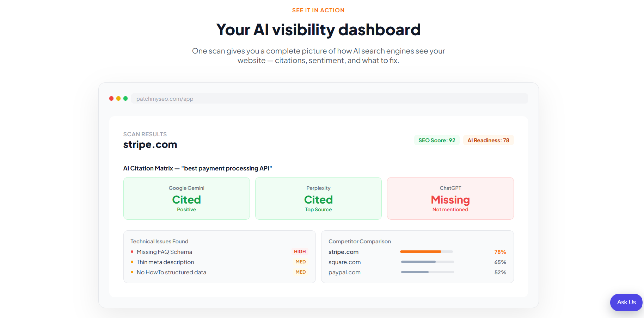Open the Ask Us chat button
This screenshot has height=318, width=644.
click(626, 302)
